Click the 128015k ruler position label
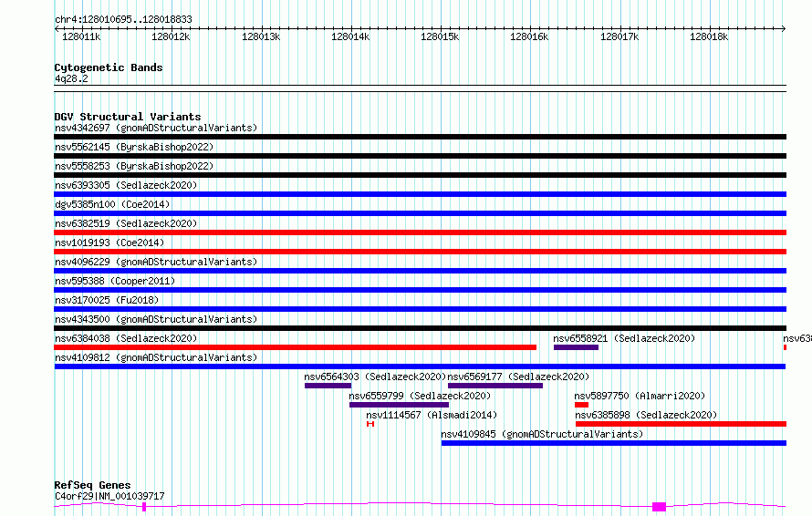The height and width of the screenshot is (516, 812). click(x=440, y=36)
